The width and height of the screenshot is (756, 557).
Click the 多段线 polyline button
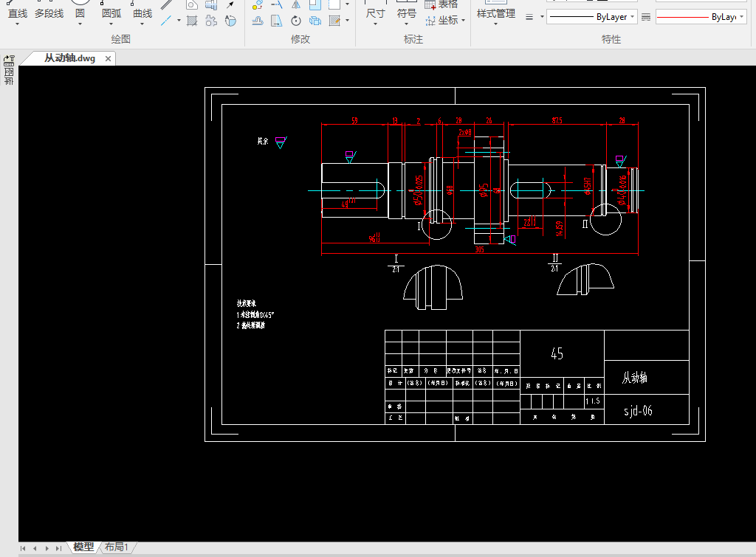pos(49,13)
